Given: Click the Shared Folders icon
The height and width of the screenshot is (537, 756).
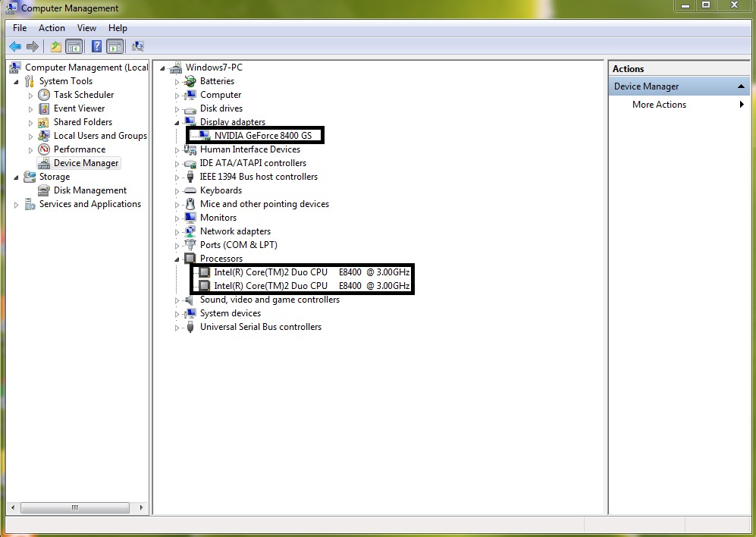Looking at the screenshot, I should coord(44,122).
